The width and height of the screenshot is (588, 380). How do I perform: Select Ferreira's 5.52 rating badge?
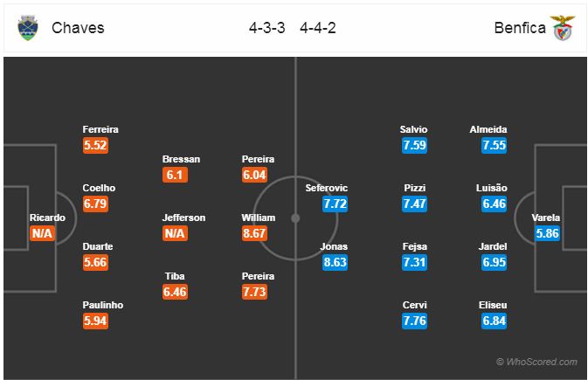click(x=95, y=146)
